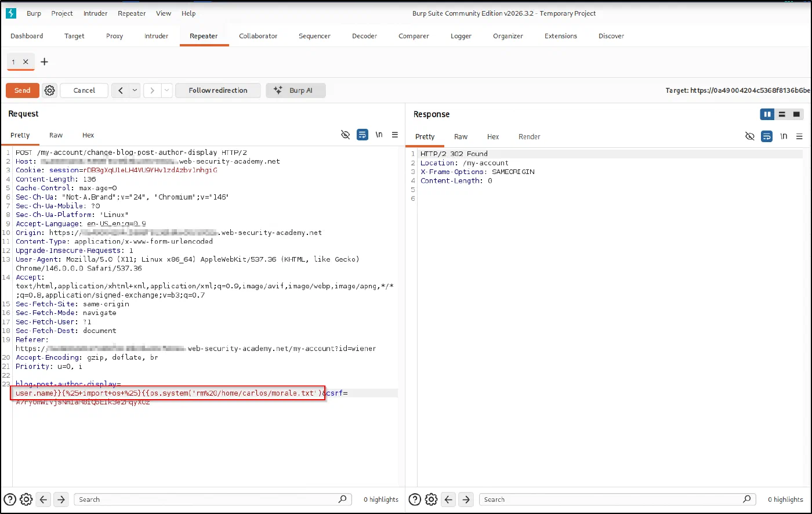
Task: Open the Collaborator tab
Action: coord(258,36)
